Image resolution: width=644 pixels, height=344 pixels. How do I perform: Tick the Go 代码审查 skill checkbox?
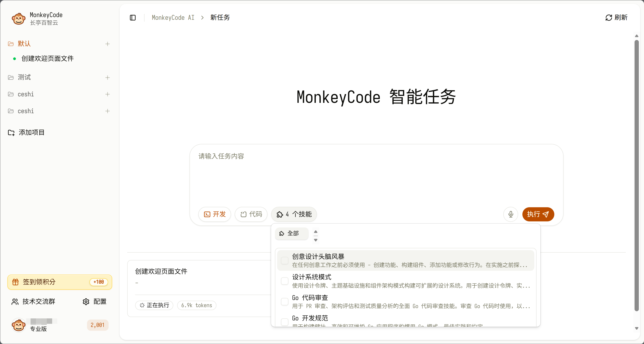click(285, 301)
